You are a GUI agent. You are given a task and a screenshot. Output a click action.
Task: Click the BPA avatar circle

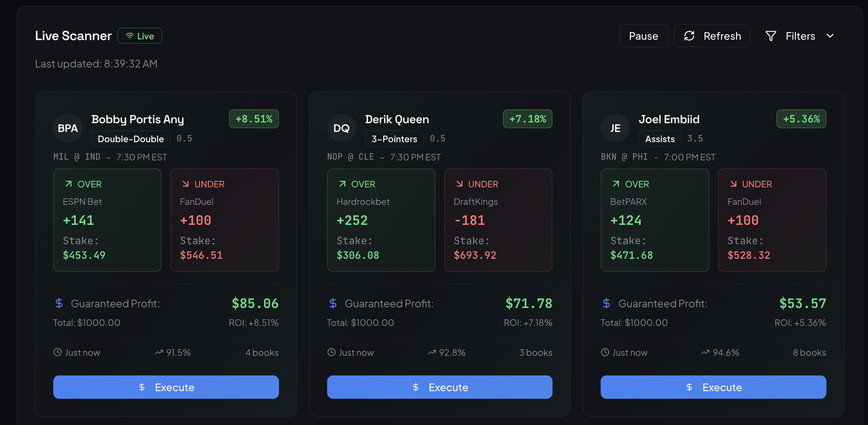(x=67, y=128)
